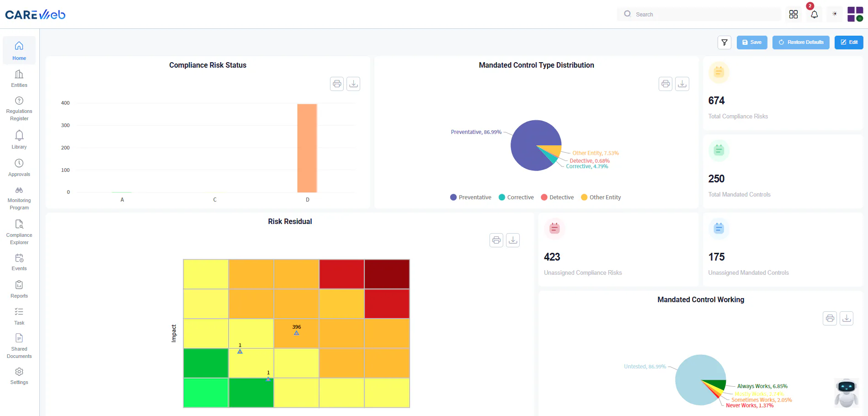Open the apps grid icon
This screenshot has height=416, width=868.
(x=793, y=14)
